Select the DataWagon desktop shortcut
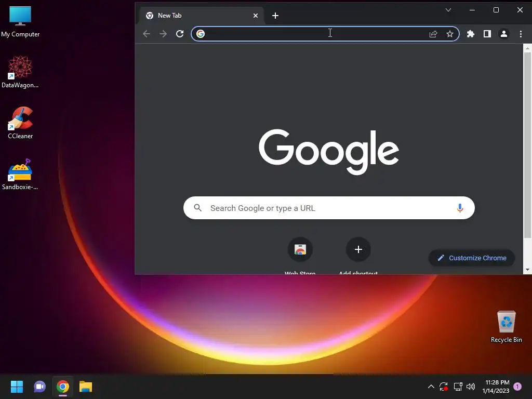This screenshot has height=399, width=532. click(x=20, y=72)
